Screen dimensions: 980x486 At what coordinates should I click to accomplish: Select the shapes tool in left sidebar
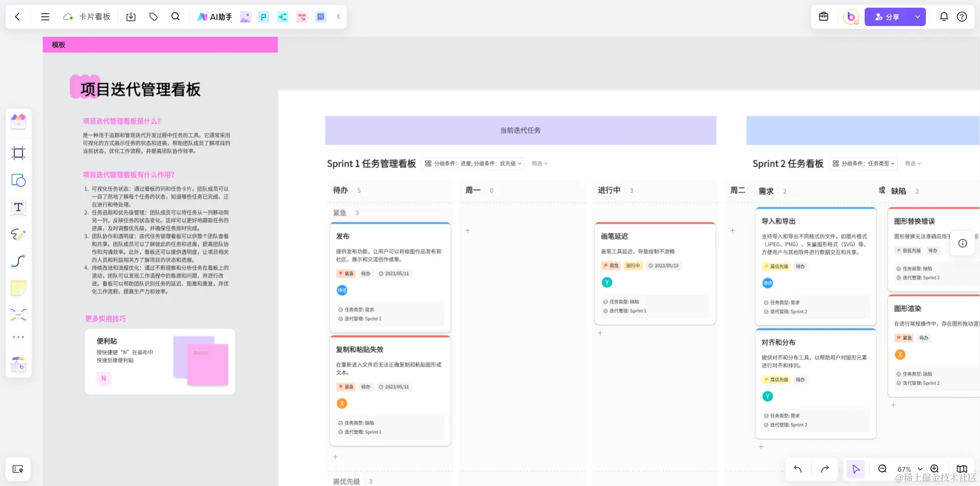point(18,181)
